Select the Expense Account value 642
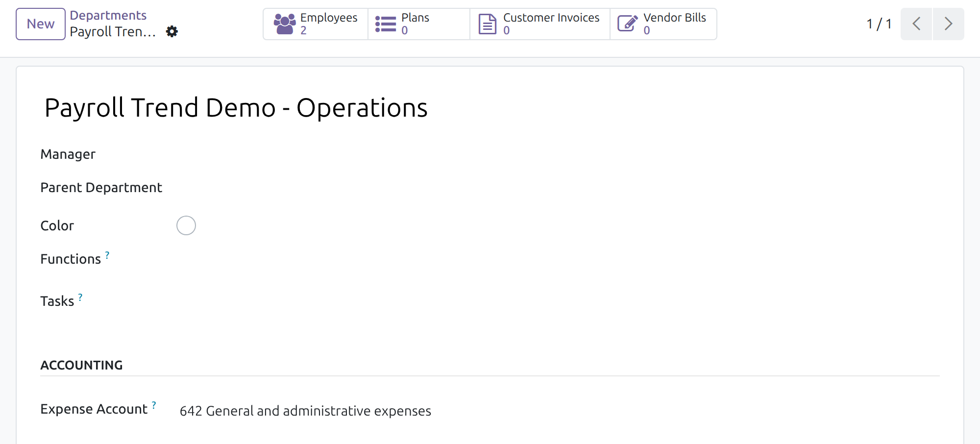This screenshot has height=444, width=980. coord(305,411)
